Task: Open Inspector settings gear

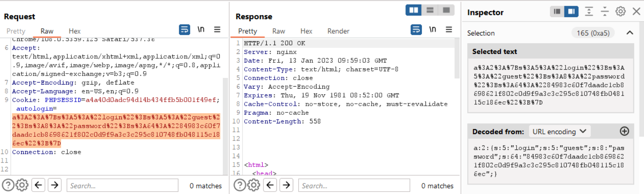Action: click(x=620, y=11)
